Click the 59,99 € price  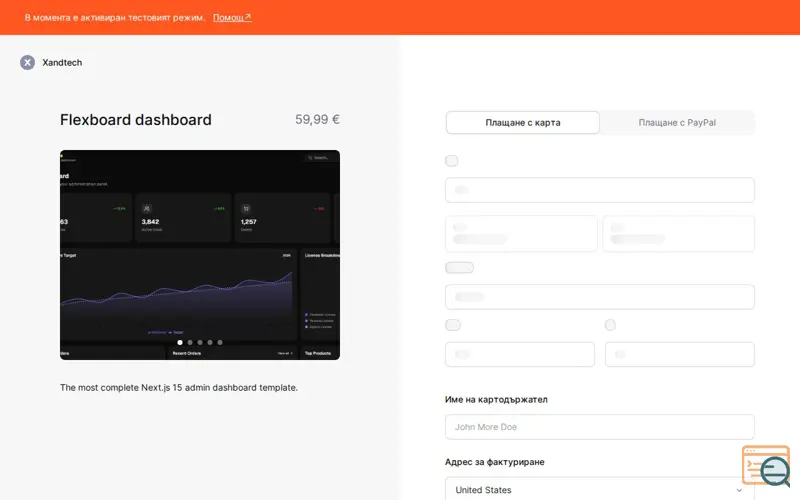[317, 119]
